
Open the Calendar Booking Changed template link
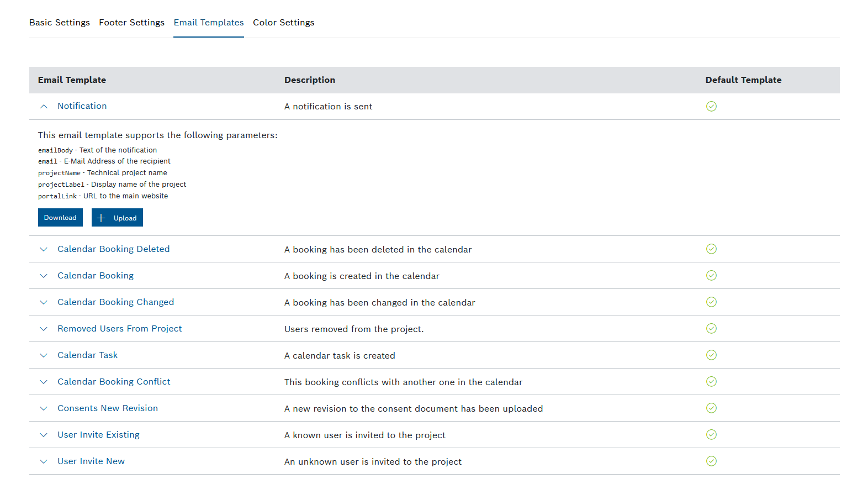[x=115, y=302]
